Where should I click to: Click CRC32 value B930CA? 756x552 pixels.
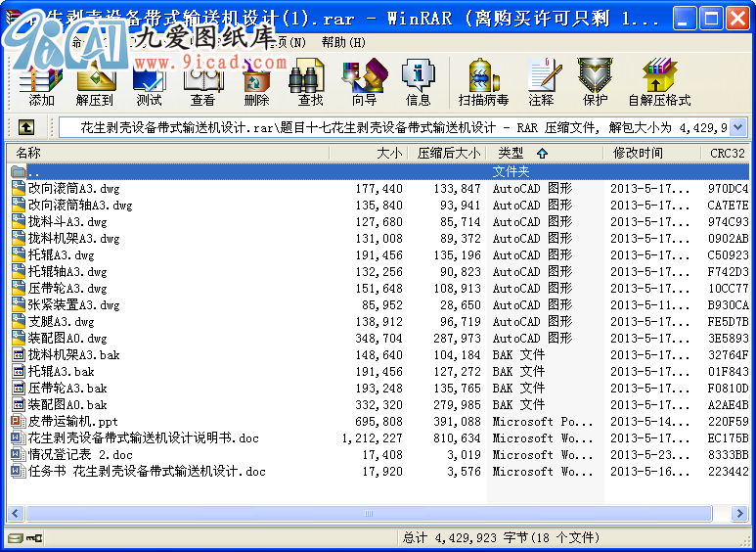tap(728, 305)
